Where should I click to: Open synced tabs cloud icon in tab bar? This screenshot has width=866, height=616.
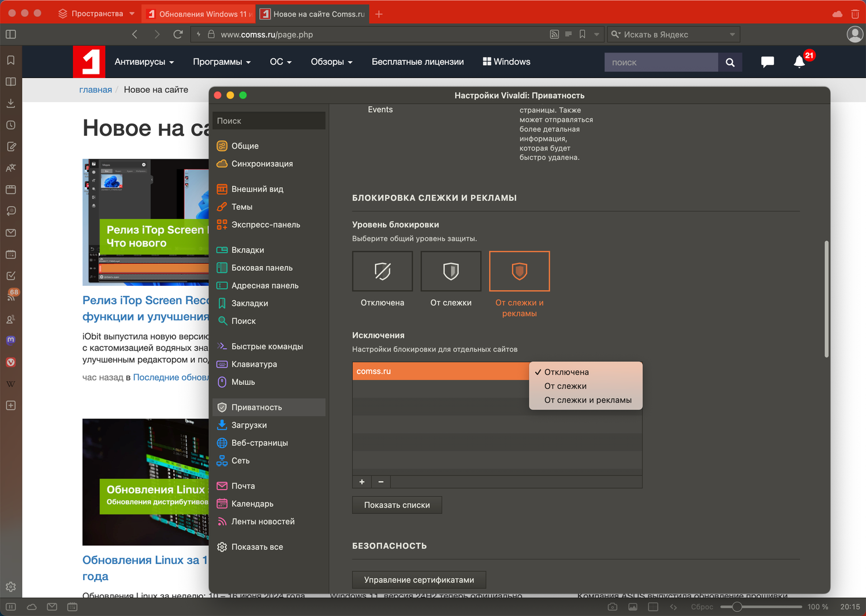(x=837, y=14)
